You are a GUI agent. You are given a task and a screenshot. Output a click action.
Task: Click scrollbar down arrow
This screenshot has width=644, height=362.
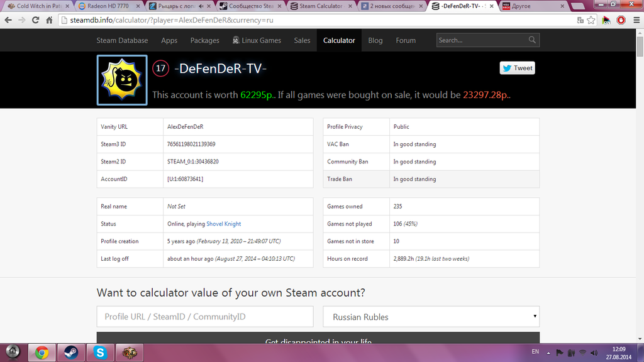640,339
